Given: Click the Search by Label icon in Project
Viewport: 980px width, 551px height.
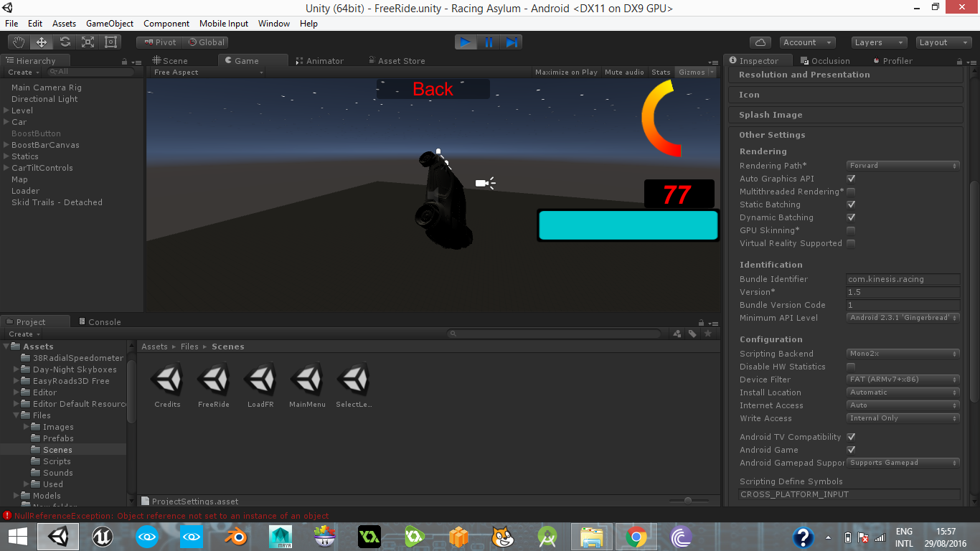Looking at the screenshot, I should 692,334.
